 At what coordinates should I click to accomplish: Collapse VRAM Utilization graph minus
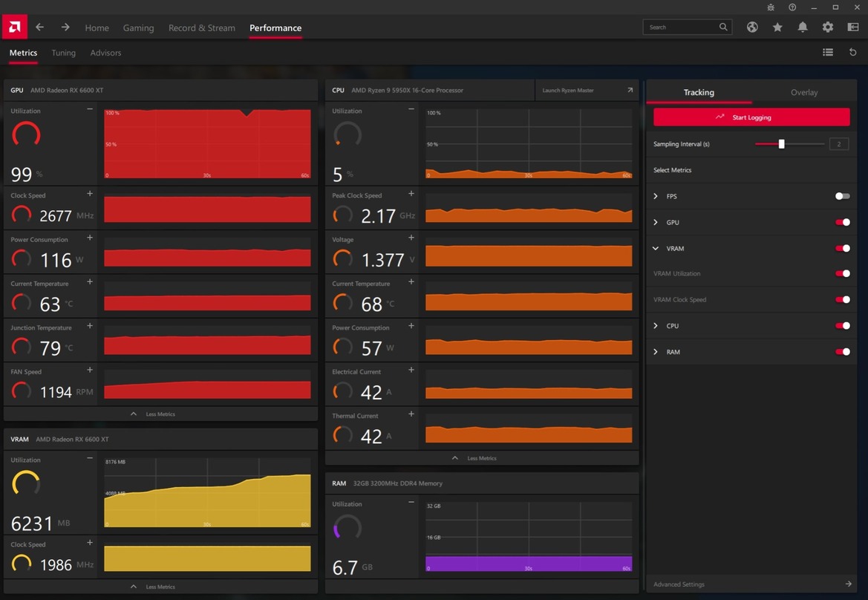(x=90, y=458)
